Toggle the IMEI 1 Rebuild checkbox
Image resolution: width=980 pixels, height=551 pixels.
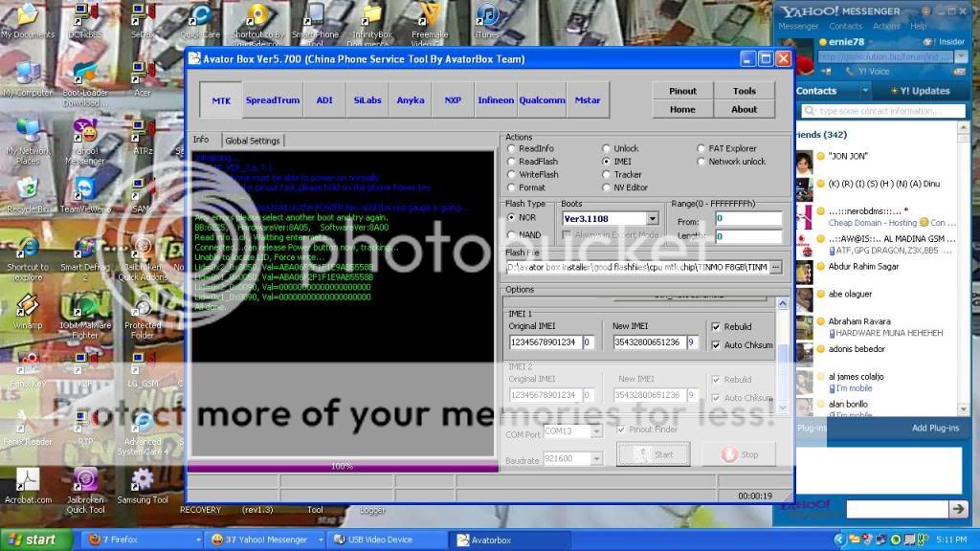pyautogui.click(x=717, y=326)
